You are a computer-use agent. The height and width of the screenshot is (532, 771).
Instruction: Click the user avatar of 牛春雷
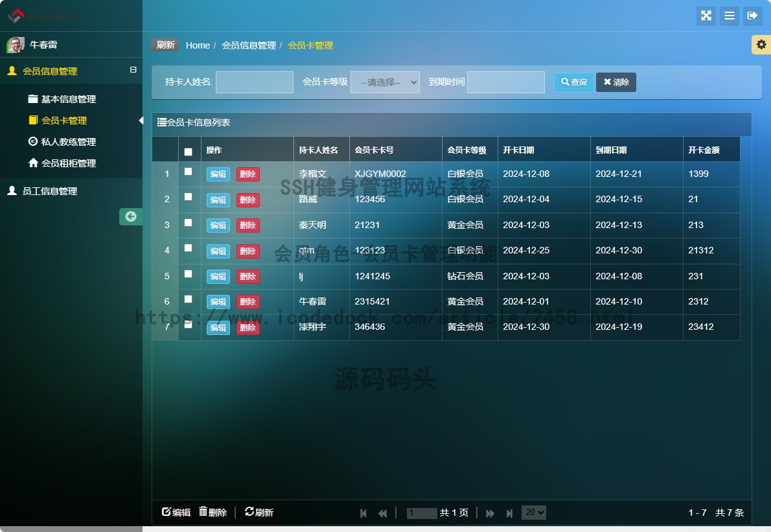pos(16,45)
